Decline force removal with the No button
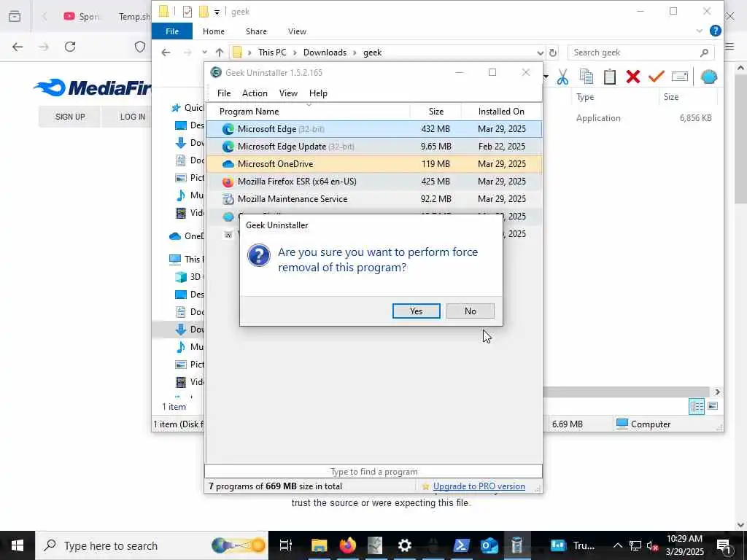This screenshot has height=560, width=747. [x=471, y=311]
